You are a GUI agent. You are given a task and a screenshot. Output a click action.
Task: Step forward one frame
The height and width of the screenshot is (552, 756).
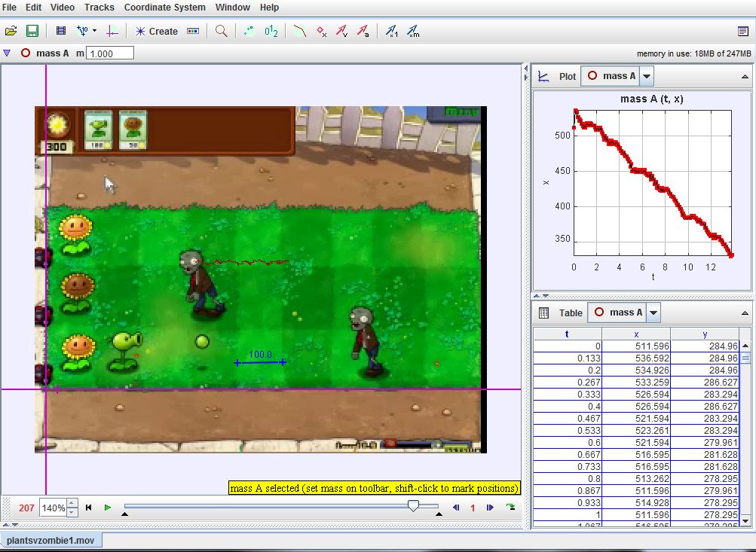(x=490, y=508)
